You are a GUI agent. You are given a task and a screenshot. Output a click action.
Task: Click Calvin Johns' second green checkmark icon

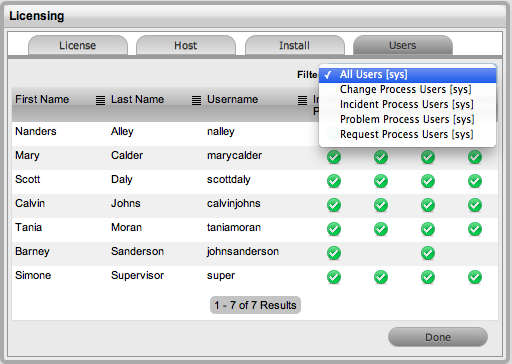click(381, 205)
